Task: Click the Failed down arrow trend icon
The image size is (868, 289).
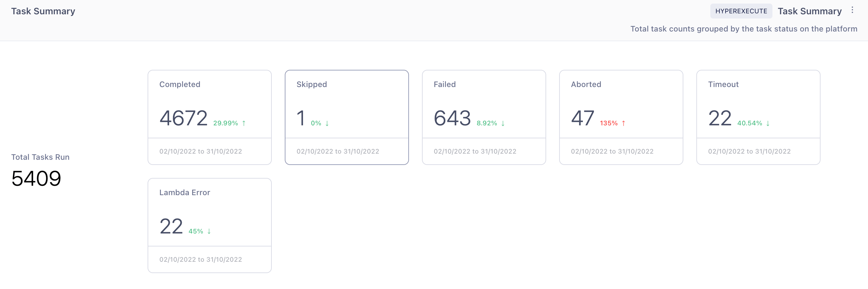Action: pyautogui.click(x=503, y=123)
